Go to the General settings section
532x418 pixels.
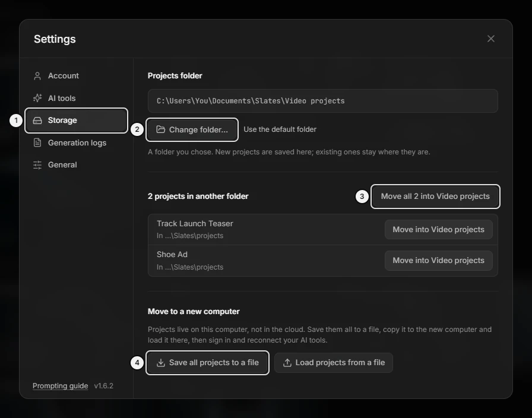click(x=77, y=165)
